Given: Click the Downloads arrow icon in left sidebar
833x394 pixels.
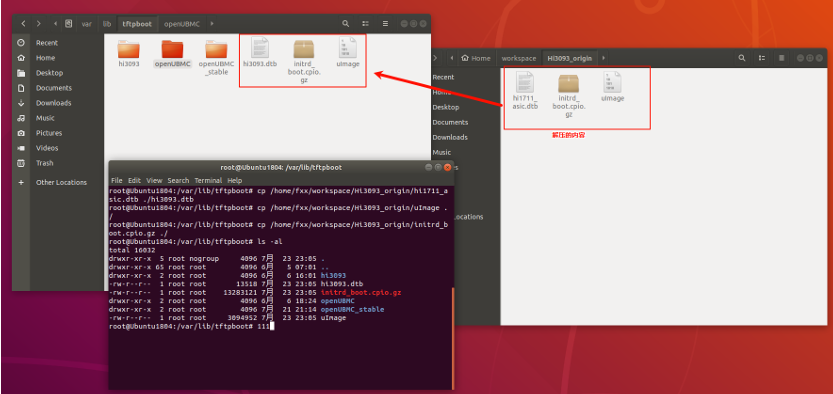Looking at the screenshot, I should (21, 103).
